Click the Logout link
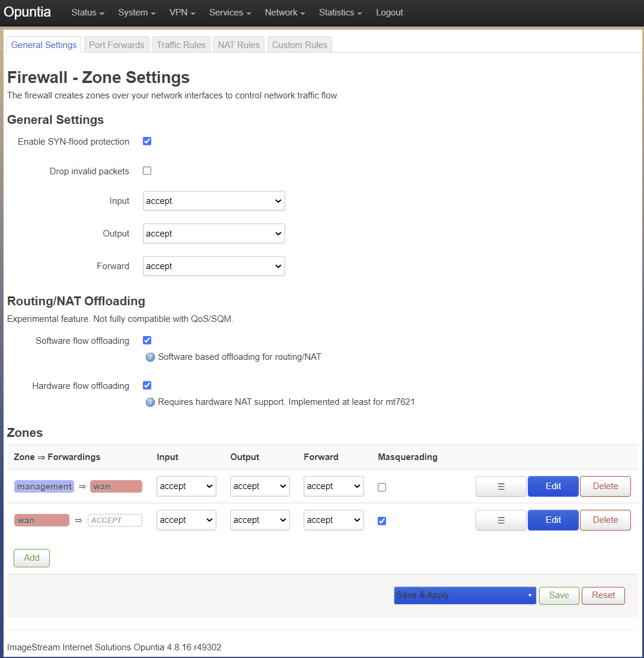644x658 pixels. point(389,12)
